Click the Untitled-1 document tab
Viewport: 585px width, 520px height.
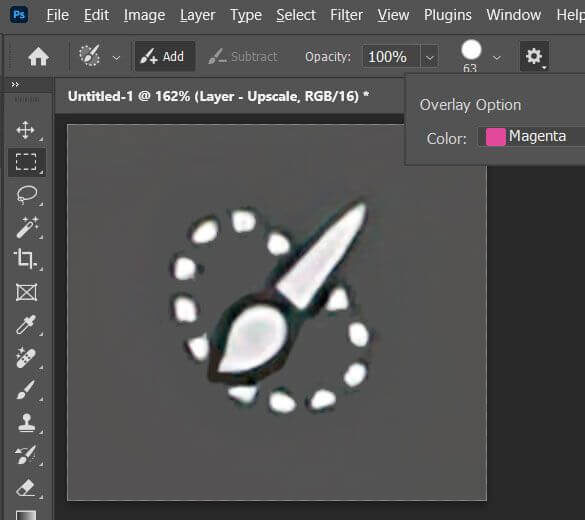[219, 96]
